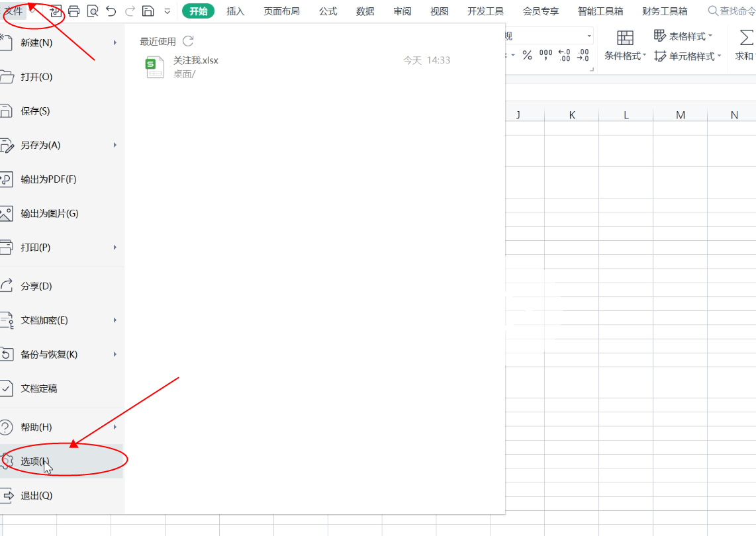Click the export-to-PDF icon in quick toolbar
Viewport: 756px width, 536px height.
[x=56, y=11]
